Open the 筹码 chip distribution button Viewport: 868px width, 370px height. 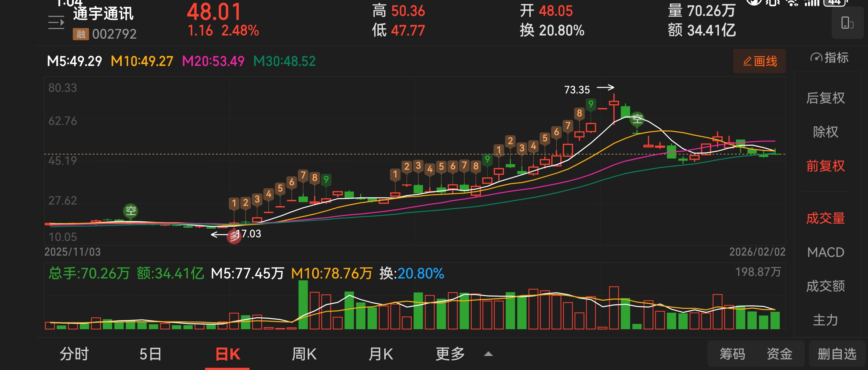732,354
